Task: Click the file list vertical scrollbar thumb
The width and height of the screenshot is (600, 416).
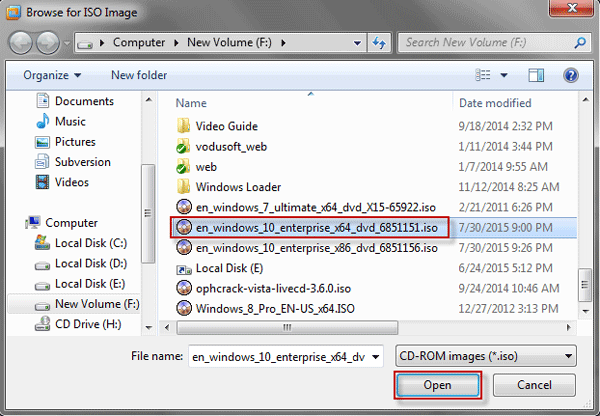Action: point(585,285)
